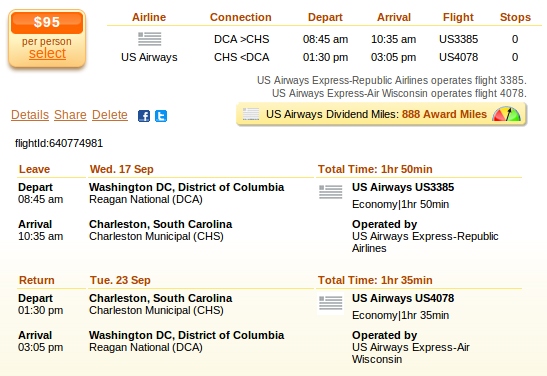Click the Stops column header
This screenshot has height=376, width=547.
(x=515, y=17)
